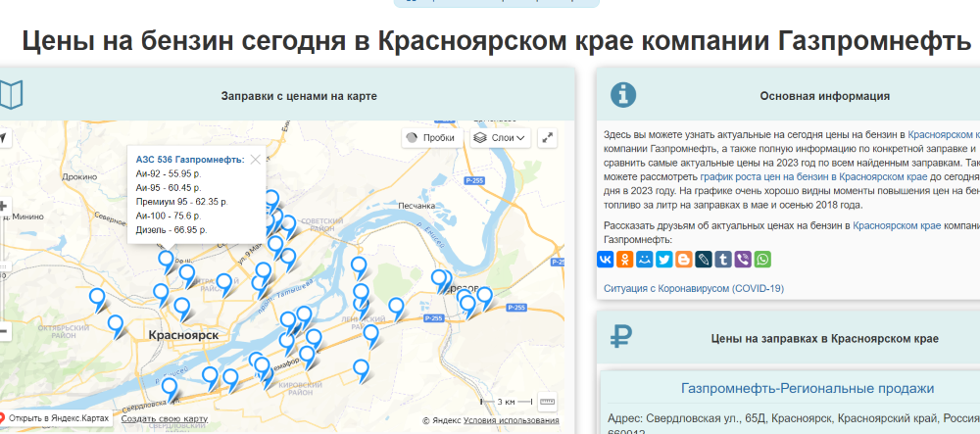This screenshot has height=434, width=980.
Task: Activate the map ruler tool
Action: click(547, 402)
